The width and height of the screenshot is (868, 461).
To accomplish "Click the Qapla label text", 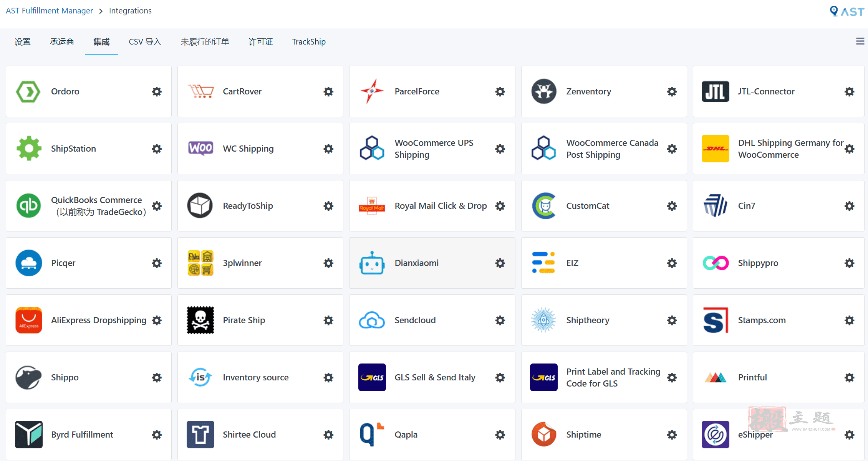I will [406, 435].
